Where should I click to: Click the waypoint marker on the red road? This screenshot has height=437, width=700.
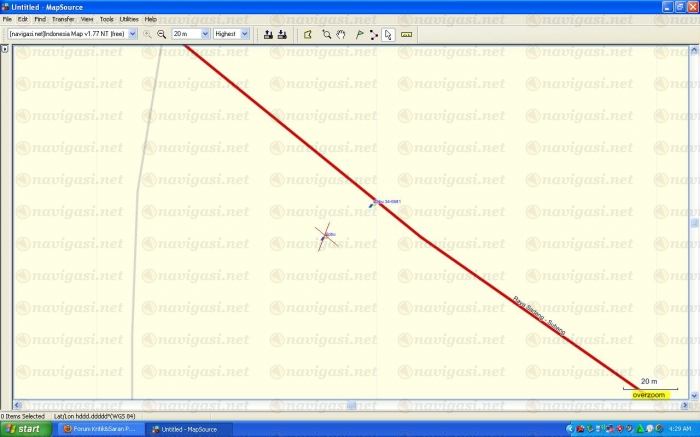(x=374, y=205)
